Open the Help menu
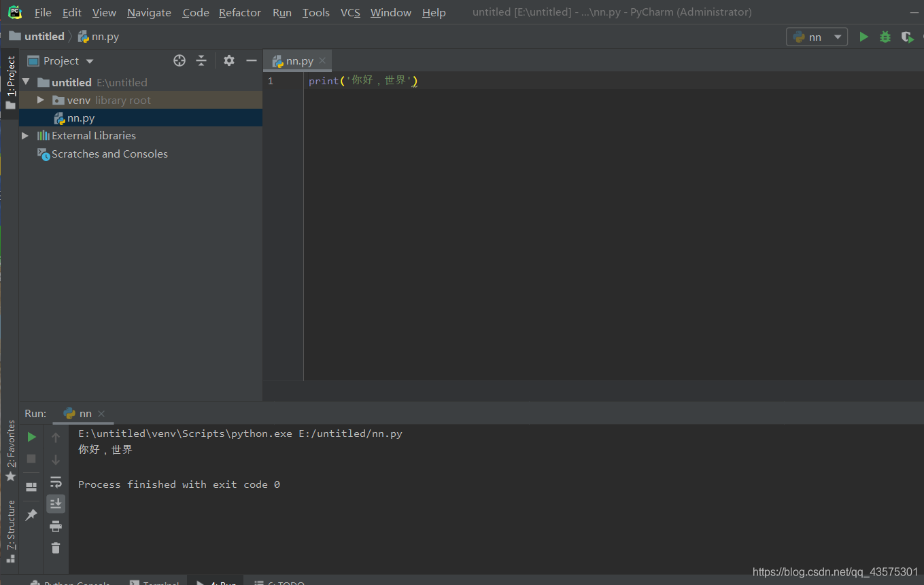The width and height of the screenshot is (924, 585). 434,12
